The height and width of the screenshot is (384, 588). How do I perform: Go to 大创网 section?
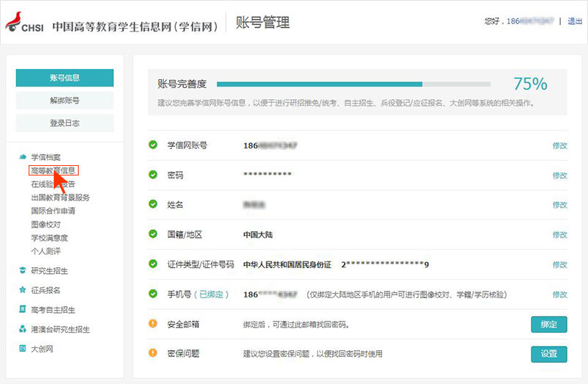pyautogui.click(x=42, y=349)
